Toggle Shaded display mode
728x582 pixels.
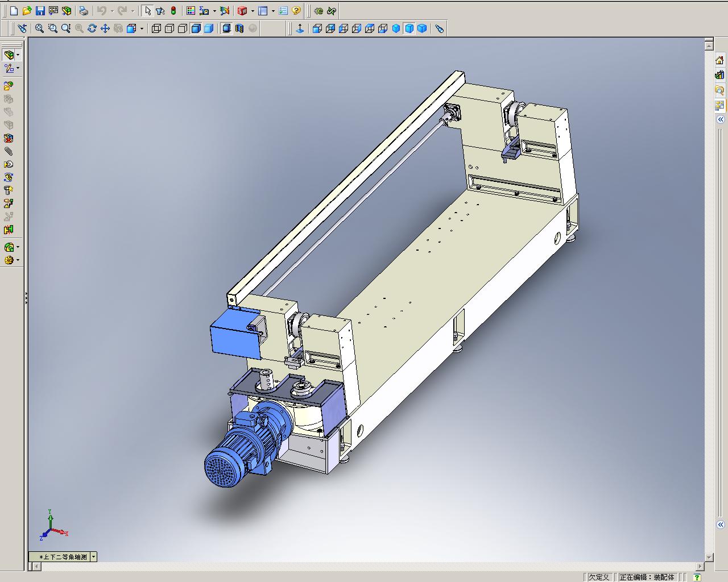(x=209, y=28)
